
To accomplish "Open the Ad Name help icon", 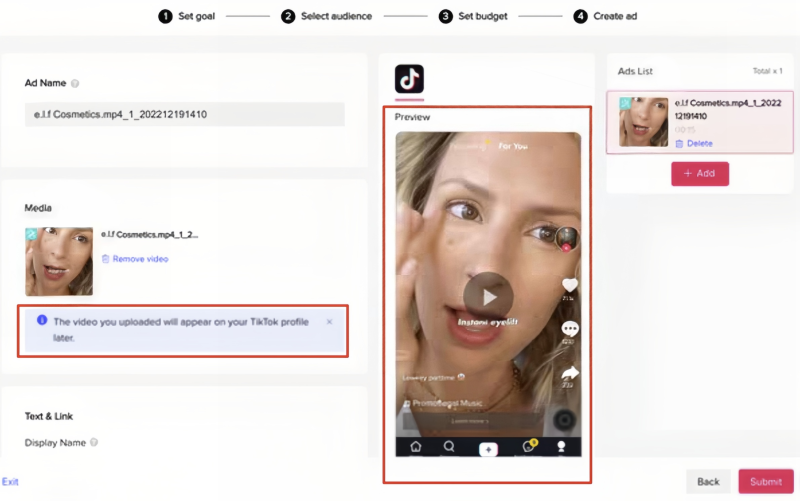I will [x=75, y=83].
